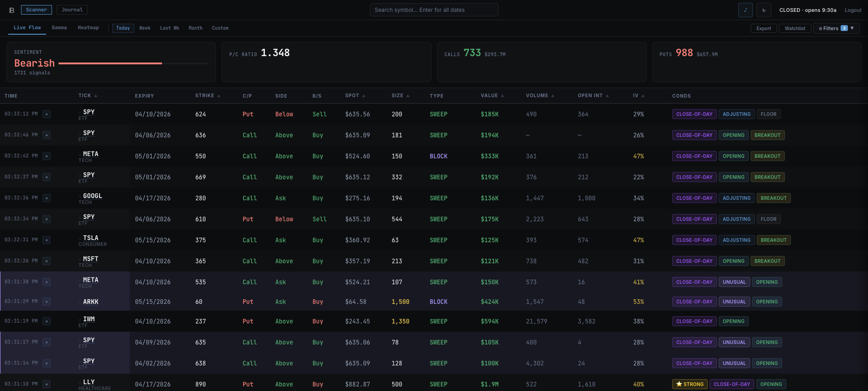Image resolution: width=868 pixels, height=391 pixels.
Task: Sort by SIZE column header
Action: 400,96
